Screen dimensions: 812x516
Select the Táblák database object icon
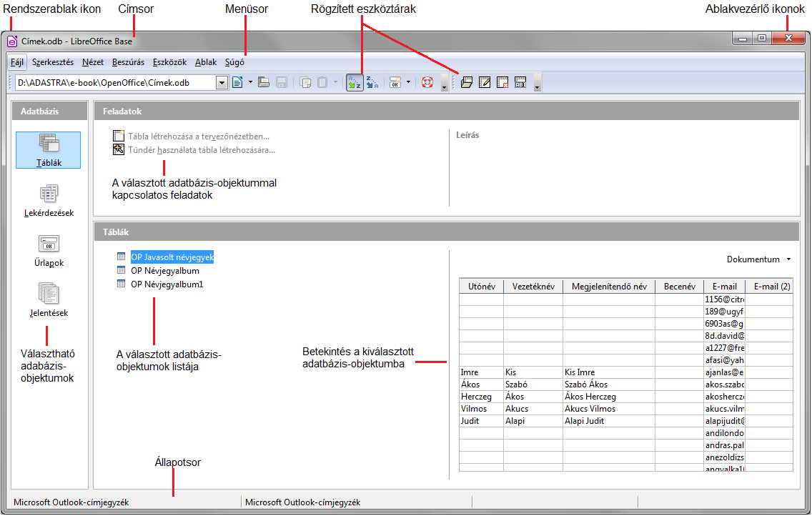click(48, 150)
